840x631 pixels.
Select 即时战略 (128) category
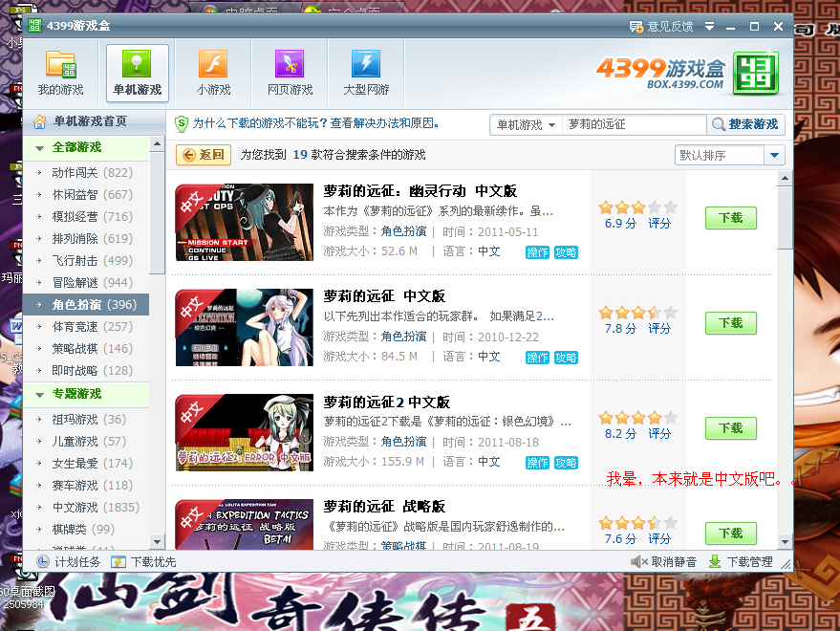(x=86, y=370)
